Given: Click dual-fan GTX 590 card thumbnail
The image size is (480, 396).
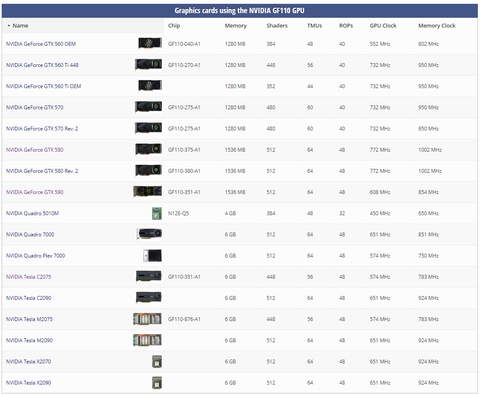Looking at the screenshot, I should (148, 191).
